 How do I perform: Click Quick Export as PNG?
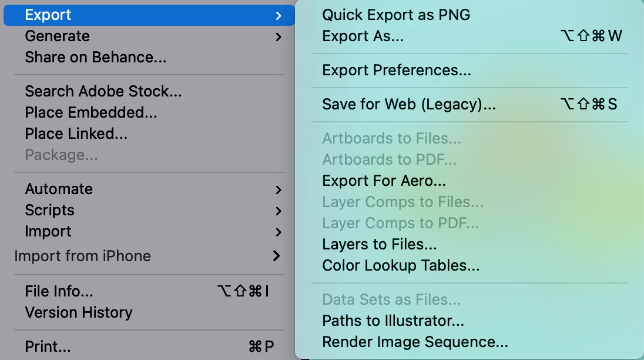pos(469,15)
